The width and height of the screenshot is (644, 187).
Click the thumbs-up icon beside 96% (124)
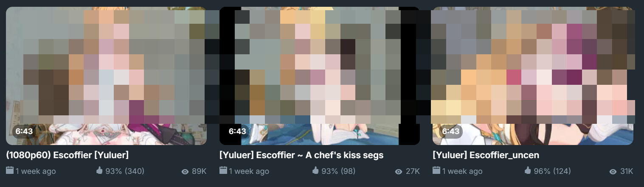pyautogui.click(x=528, y=170)
